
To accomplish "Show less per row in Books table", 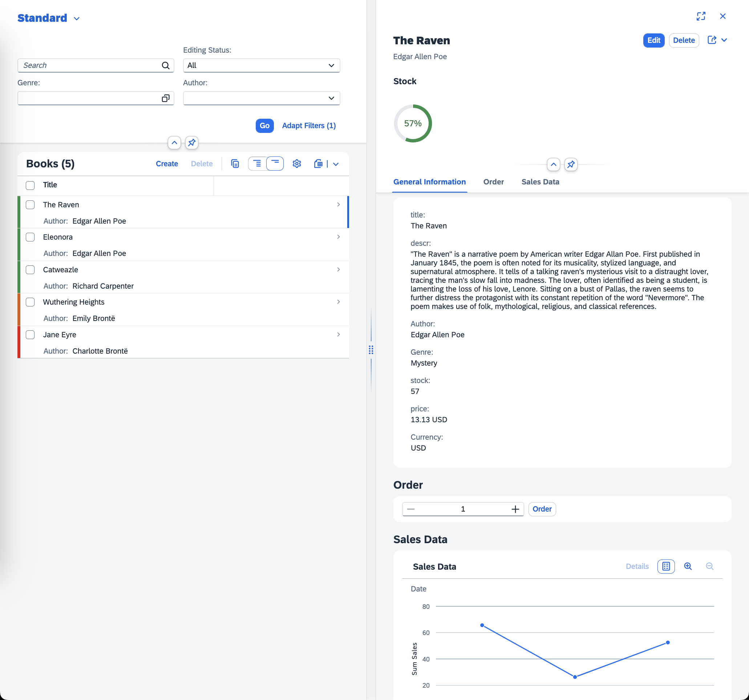I will point(275,164).
